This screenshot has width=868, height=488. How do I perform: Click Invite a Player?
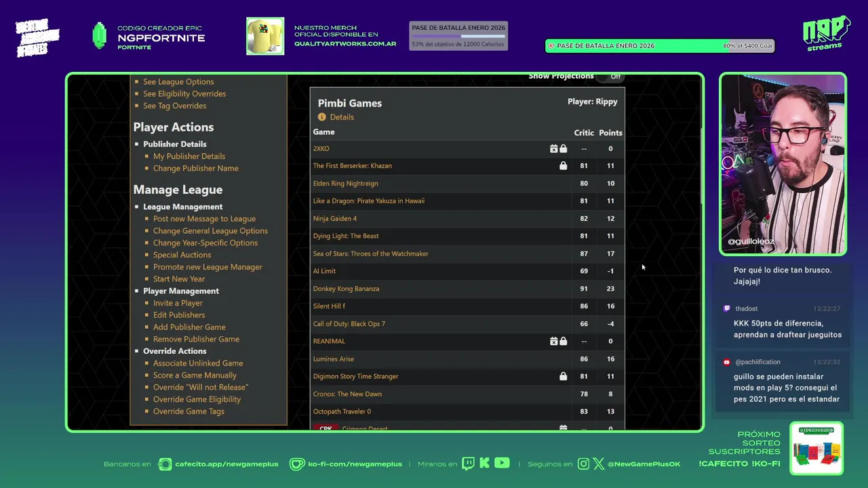[x=178, y=303]
